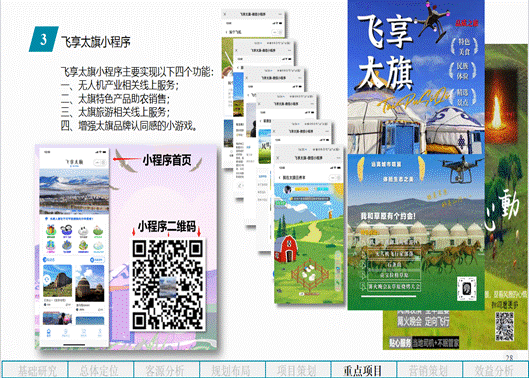This screenshot has height=378, width=529.
Task: Tap the green yurt icon in the app grid
Action: [x=98, y=231]
